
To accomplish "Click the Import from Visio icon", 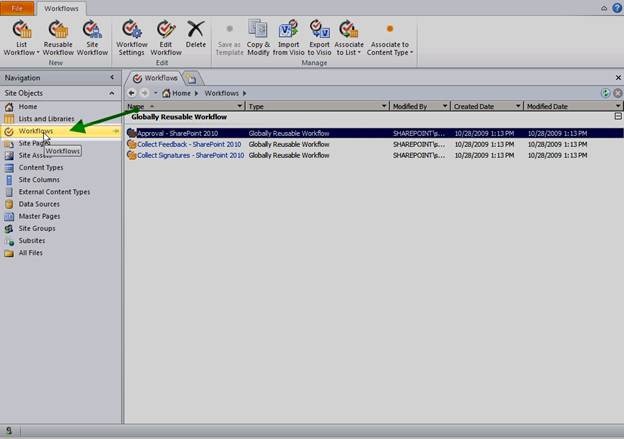I will (x=289, y=29).
